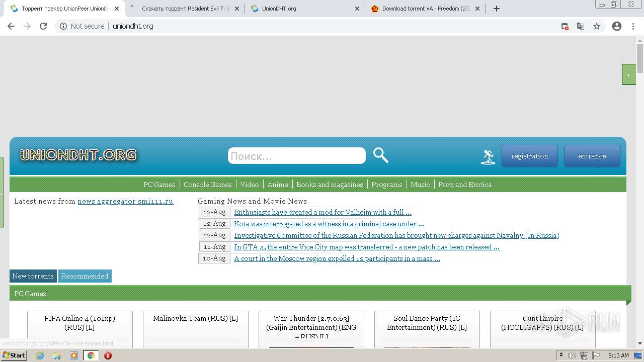
Task: Switch to the UnionDHT.org tab
Action: (x=304, y=9)
